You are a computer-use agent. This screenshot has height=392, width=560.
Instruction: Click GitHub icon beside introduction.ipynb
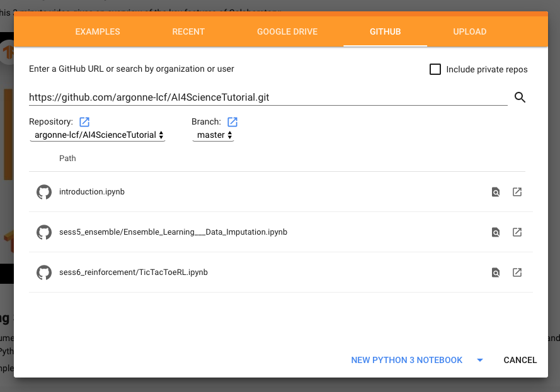coord(44,192)
